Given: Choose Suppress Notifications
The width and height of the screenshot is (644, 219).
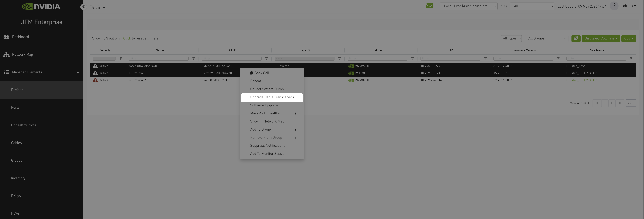Looking at the screenshot, I should [272, 146].
